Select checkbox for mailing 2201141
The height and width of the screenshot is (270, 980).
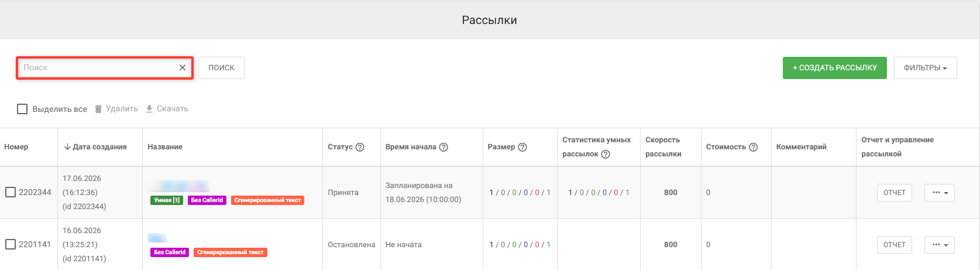point(11,244)
